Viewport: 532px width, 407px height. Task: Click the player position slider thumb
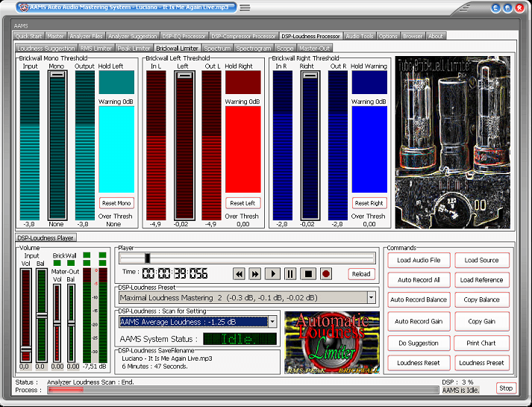147,258
